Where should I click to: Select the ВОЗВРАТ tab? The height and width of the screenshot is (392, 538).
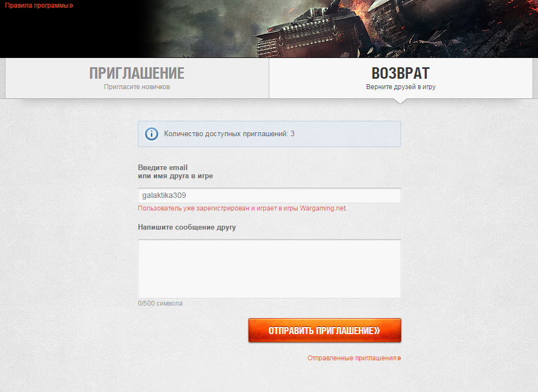point(401,78)
